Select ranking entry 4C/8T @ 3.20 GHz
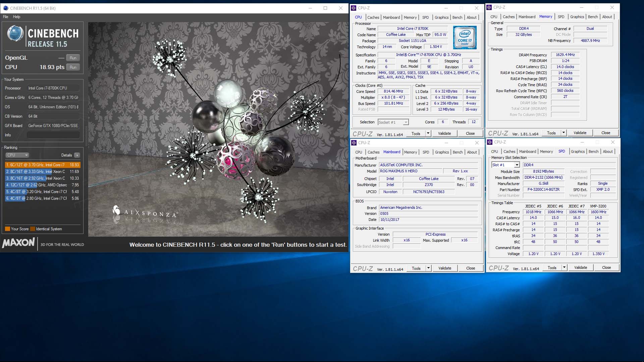Screen dimensions: 644x362 (x=43, y=192)
